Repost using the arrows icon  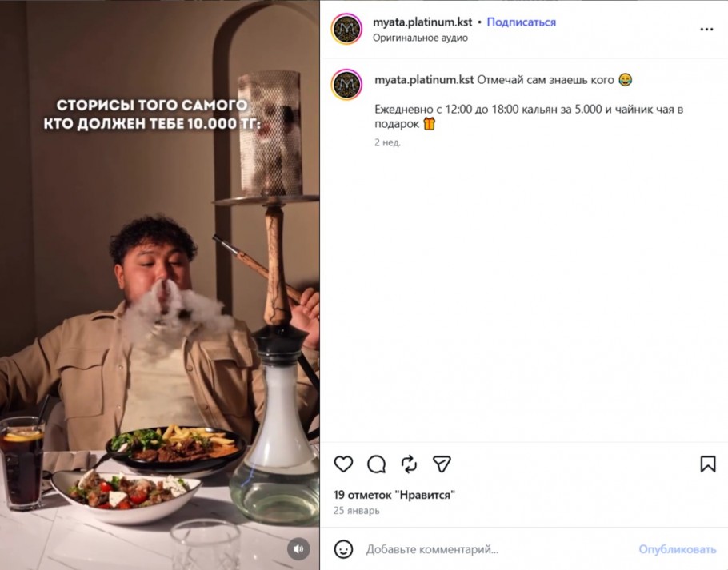point(409,464)
